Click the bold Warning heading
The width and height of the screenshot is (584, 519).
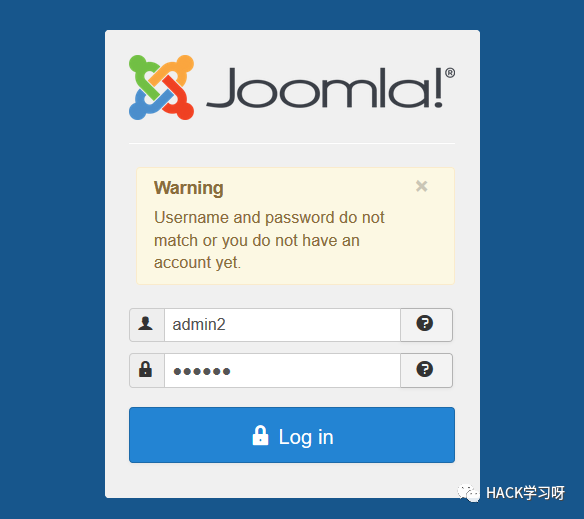(189, 188)
